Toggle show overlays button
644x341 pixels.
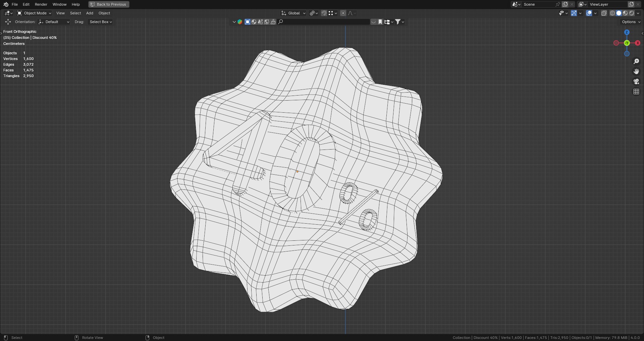point(589,13)
